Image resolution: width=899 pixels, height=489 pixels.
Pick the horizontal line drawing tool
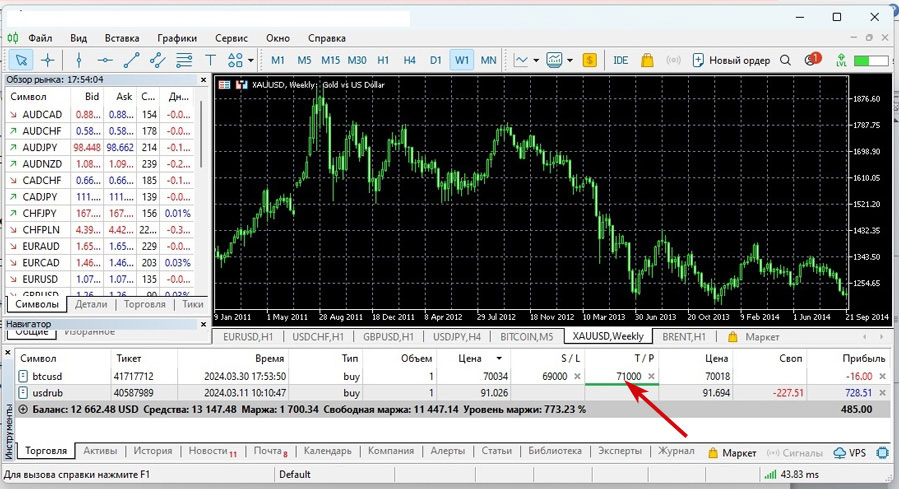105,60
